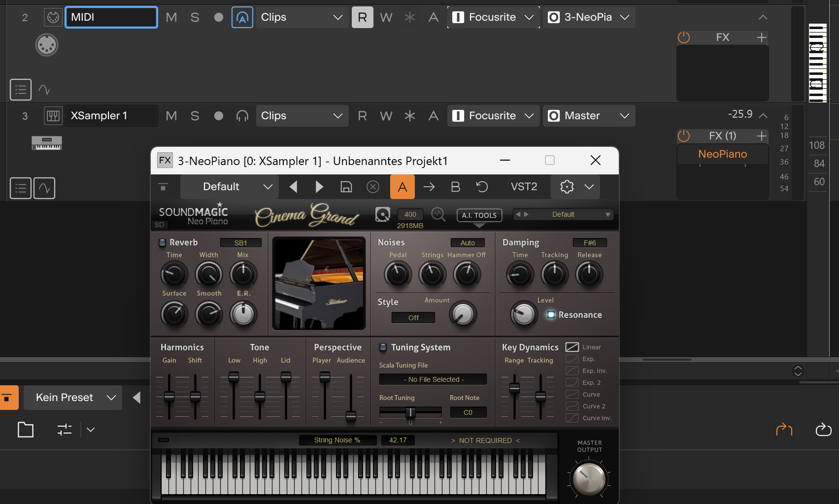Image resolution: width=839 pixels, height=504 pixels.
Task: Disable the Resonance toggle
Action: pos(551,315)
